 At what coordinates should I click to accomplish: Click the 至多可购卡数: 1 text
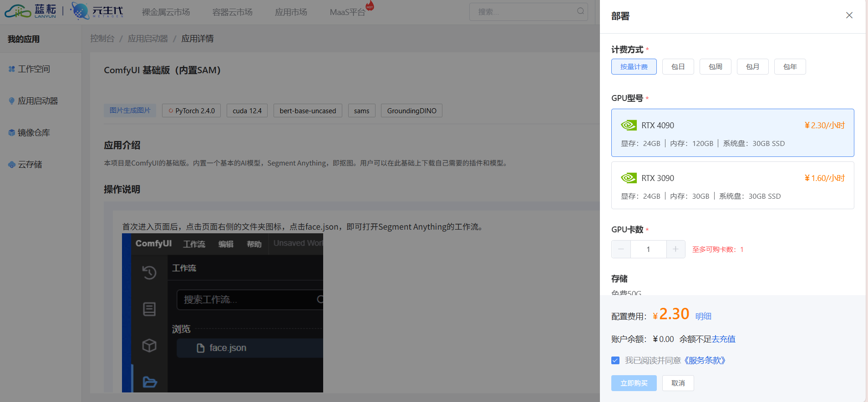717,249
